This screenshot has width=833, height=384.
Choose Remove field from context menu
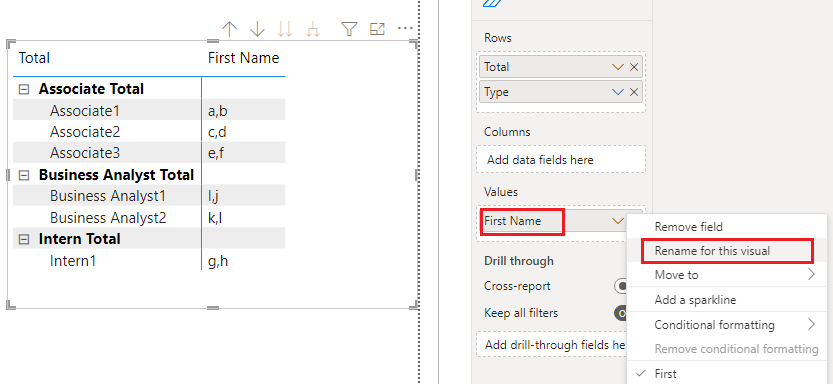[727, 227]
